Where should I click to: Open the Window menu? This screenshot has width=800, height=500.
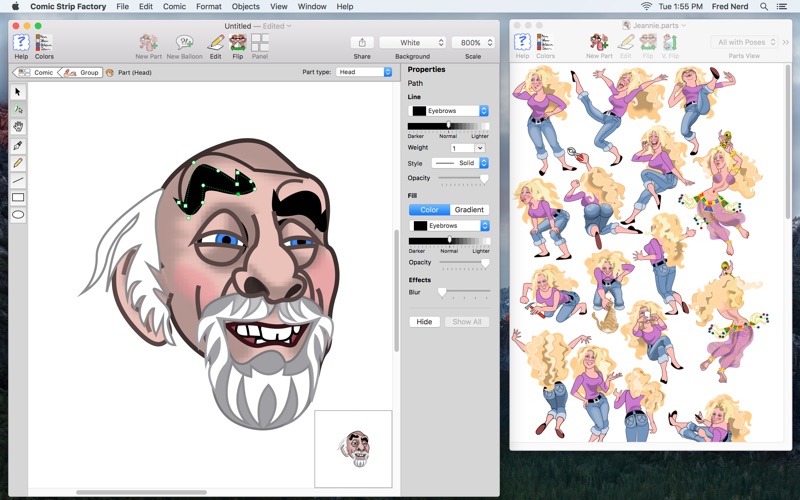(312, 7)
